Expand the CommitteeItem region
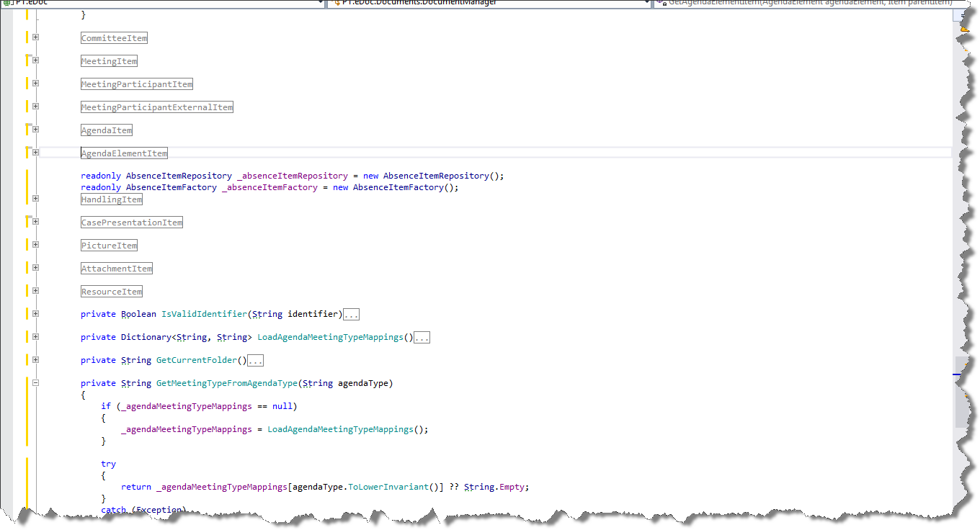 (x=35, y=37)
